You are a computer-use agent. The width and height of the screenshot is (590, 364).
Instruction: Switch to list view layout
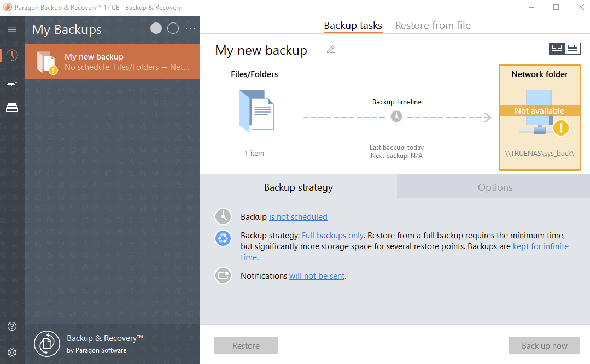pos(573,49)
